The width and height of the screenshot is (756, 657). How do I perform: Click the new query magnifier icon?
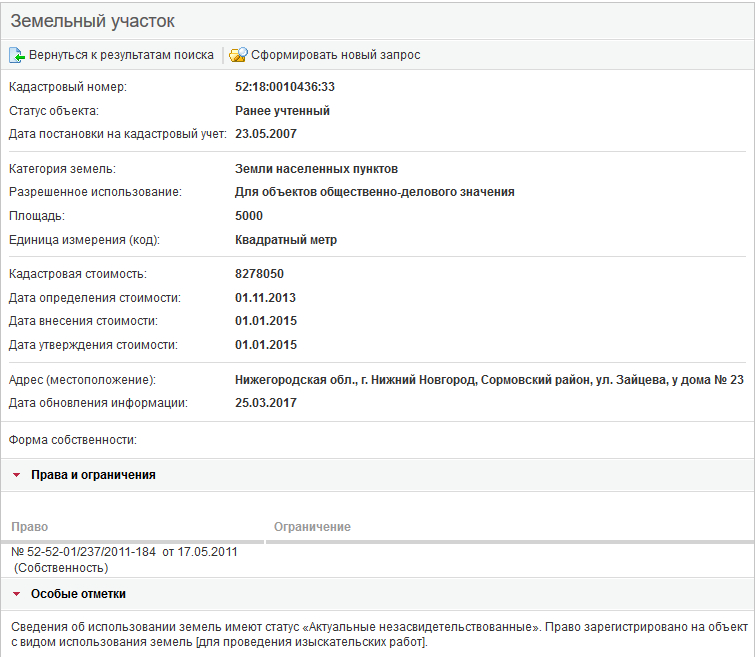click(x=238, y=55)
